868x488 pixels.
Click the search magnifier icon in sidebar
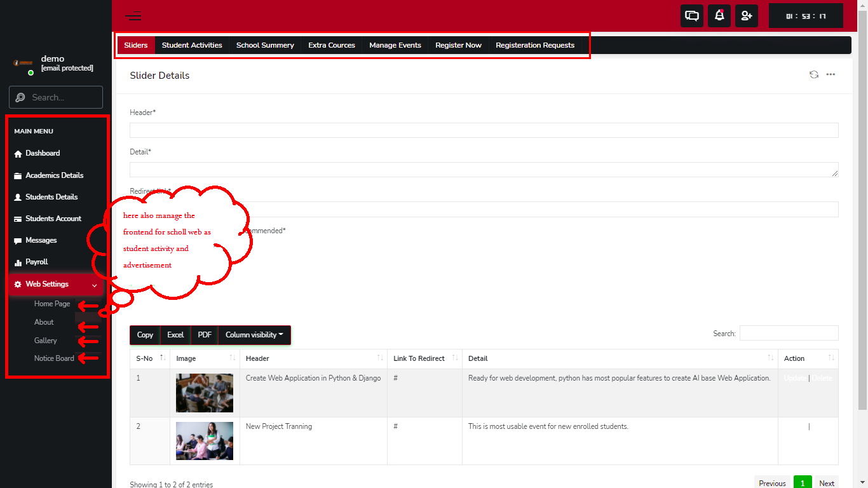[20, 97]
